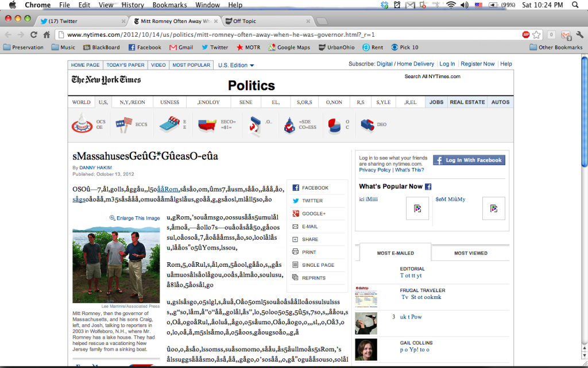588x368 pixels.
Task: Open the History menu
Action: (x=133, y=5)
